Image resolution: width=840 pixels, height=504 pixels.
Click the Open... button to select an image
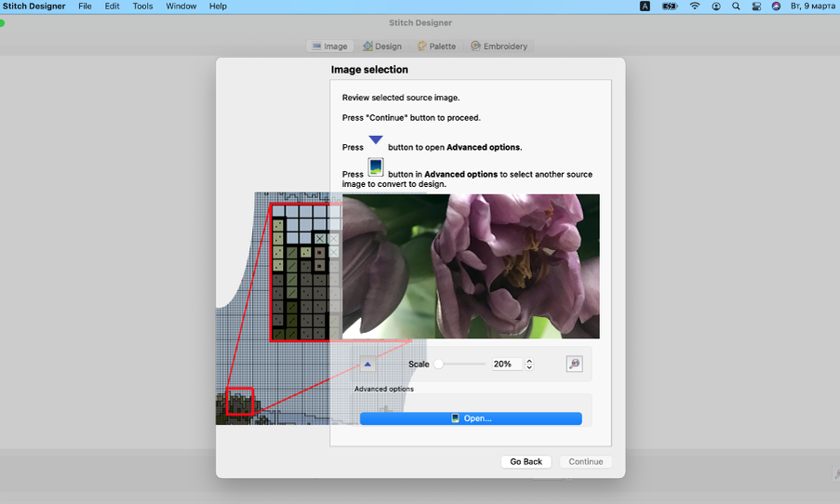click(471, 418)
